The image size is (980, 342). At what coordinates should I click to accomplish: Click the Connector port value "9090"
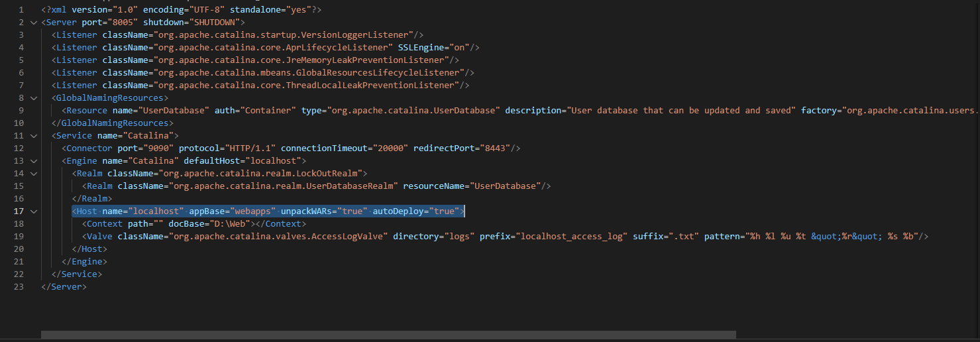coord(158,148)
